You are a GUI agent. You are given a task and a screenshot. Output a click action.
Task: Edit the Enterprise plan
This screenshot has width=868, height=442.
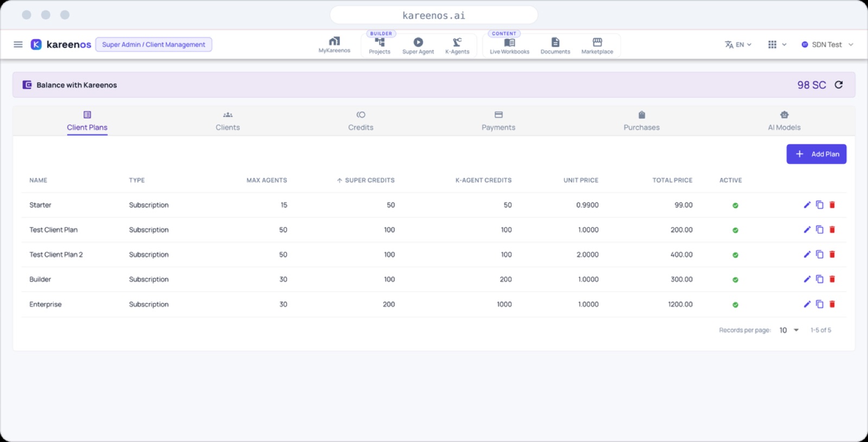[807, 304]
